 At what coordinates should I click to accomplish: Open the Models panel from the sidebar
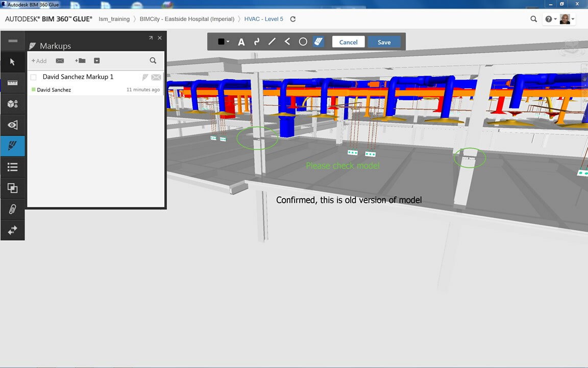coord(12,104)
